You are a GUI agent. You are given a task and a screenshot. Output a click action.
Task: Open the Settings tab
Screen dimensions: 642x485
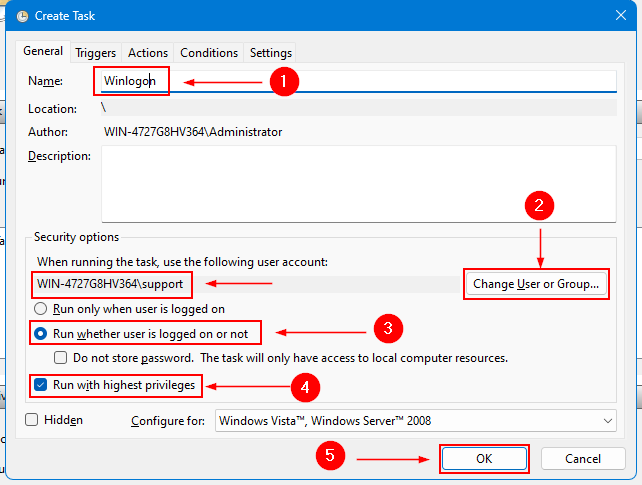point(270,53)
